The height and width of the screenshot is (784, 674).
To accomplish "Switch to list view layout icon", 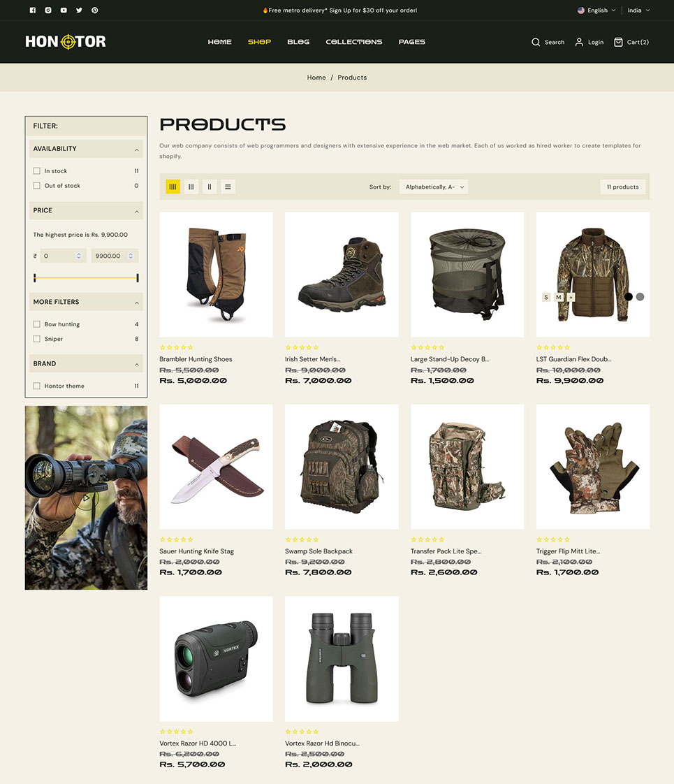I will pyautogui.click(x=228, y=187).
